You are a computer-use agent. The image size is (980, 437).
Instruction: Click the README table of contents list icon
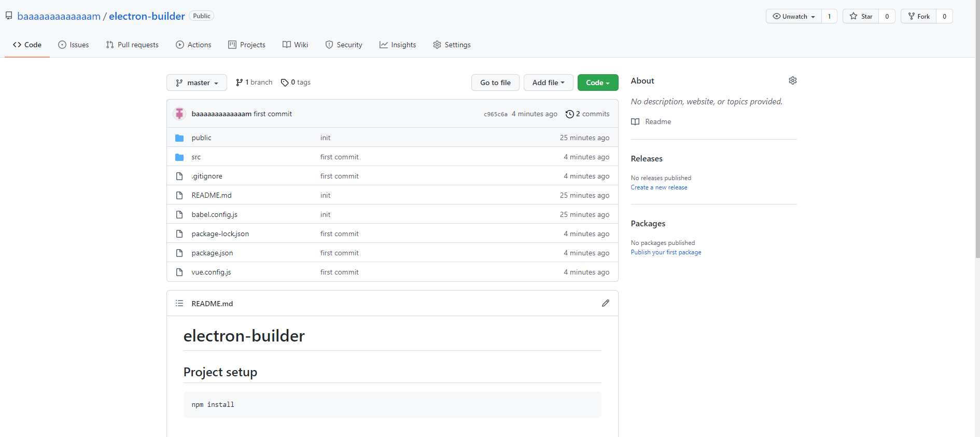click(179, 303)
